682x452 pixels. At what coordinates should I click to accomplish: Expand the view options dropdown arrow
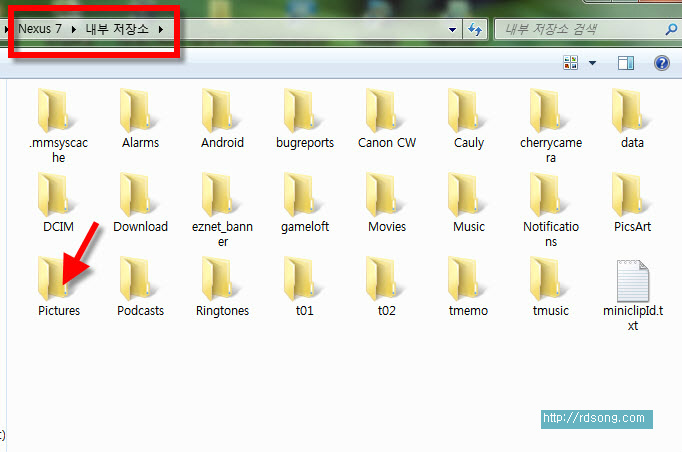pos(592,63)
